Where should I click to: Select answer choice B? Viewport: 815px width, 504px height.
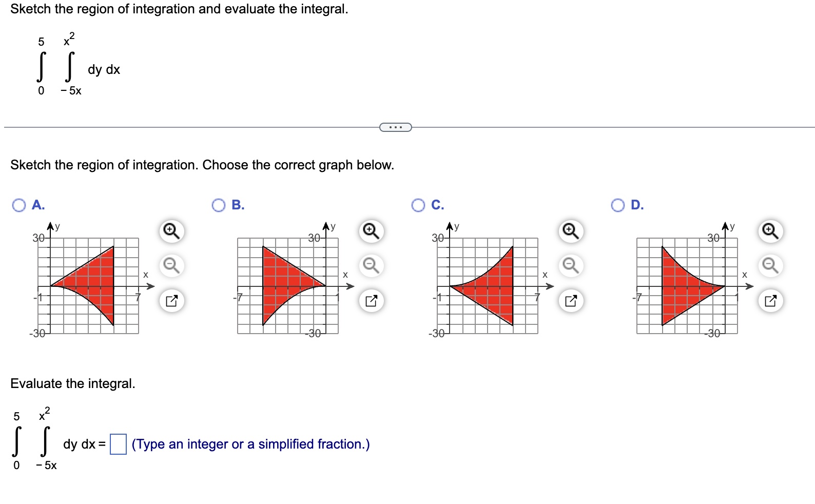219,205
